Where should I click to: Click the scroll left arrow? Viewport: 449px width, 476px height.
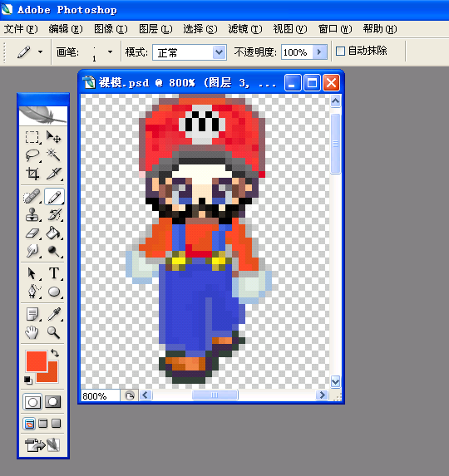point(146,395)
